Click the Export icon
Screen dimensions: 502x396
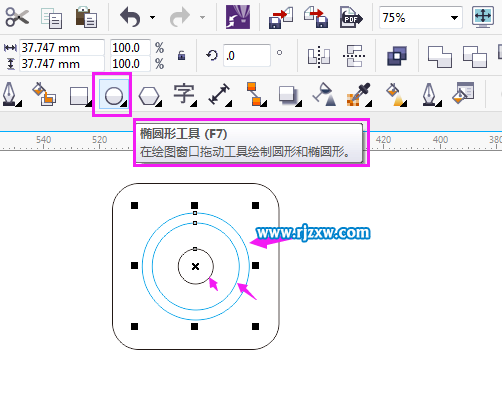coord(316,17)
